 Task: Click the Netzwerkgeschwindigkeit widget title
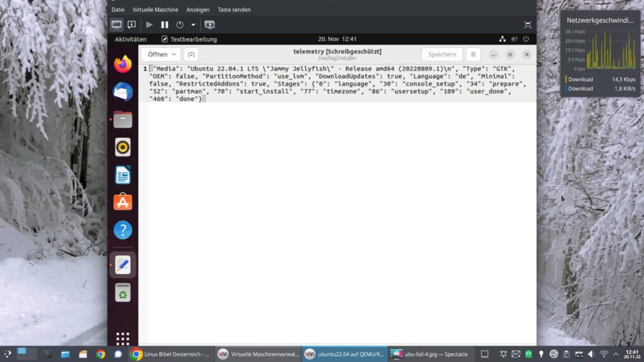tap(600, 20)
